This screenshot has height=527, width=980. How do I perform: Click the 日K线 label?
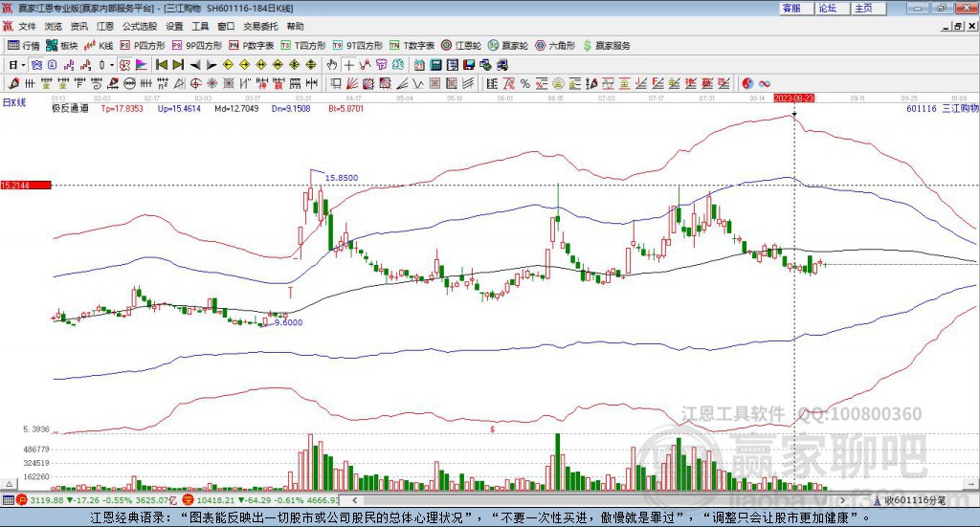[x=13, y=102]
